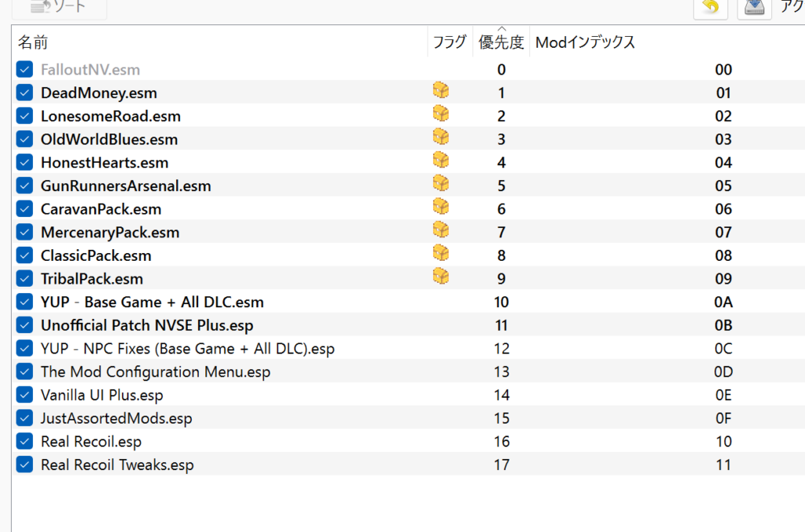Click the フラグ flags column header

pos(450,42)
